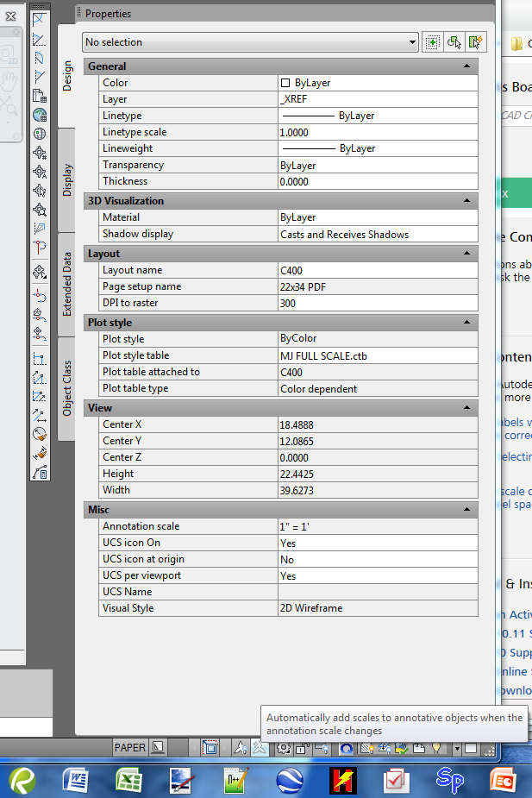
Task: Launch Notepad++ from the taskbar
Action: 236,780
